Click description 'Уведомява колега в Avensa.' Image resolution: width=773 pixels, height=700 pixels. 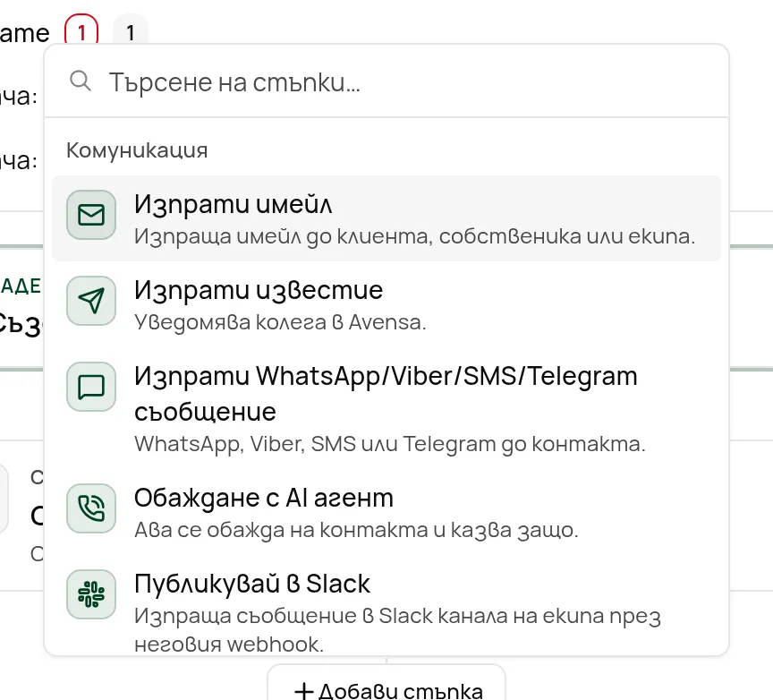(280, 322)
